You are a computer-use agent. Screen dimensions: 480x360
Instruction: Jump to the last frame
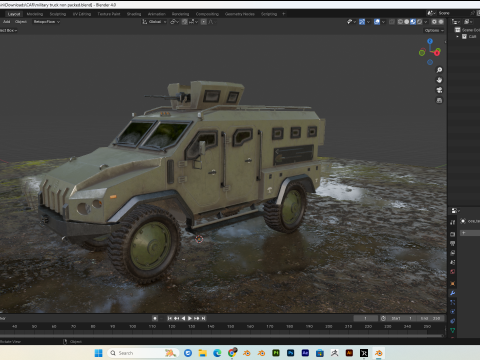(x=204, y=318)
